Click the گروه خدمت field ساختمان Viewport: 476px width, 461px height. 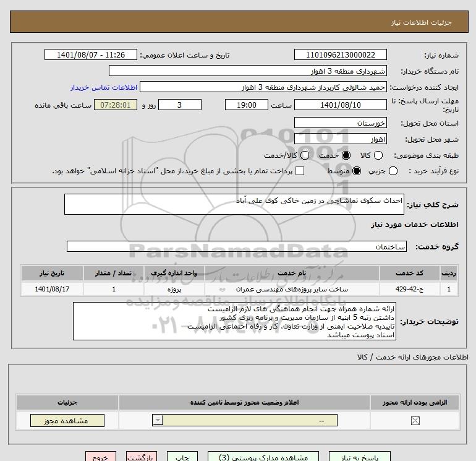click(237, 246)
